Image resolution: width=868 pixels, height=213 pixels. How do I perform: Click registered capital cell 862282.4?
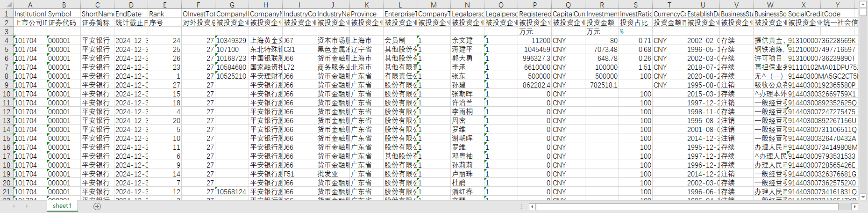pos(534,85)
